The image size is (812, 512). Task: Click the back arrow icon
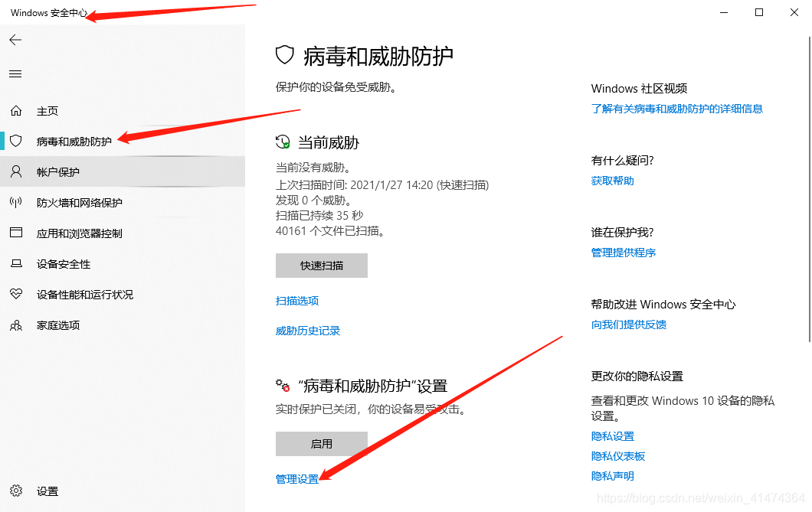point(15,40)
